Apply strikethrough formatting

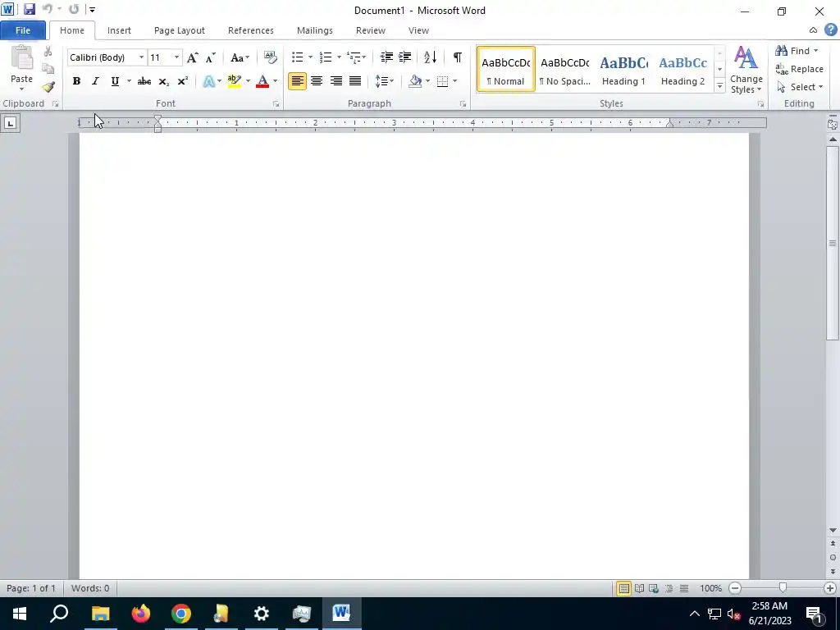(144, 81)
